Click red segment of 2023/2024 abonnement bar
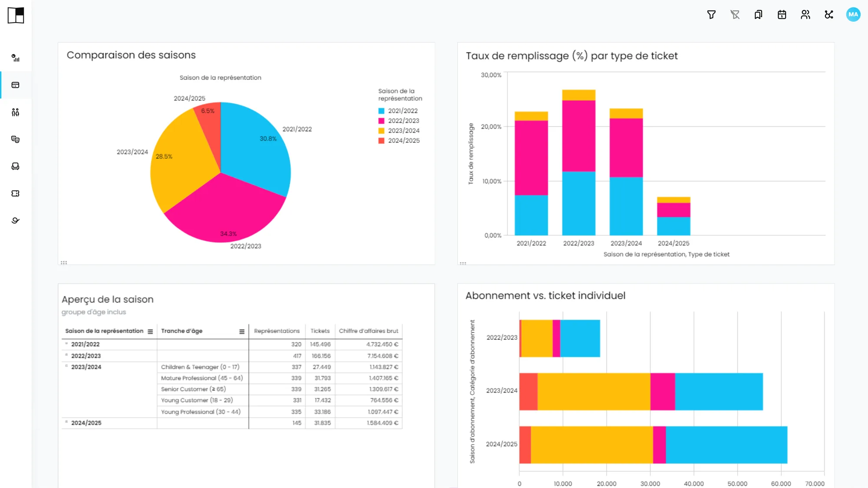Image resolution: width=868 pixels, height=488 pixels. (528, 392)
